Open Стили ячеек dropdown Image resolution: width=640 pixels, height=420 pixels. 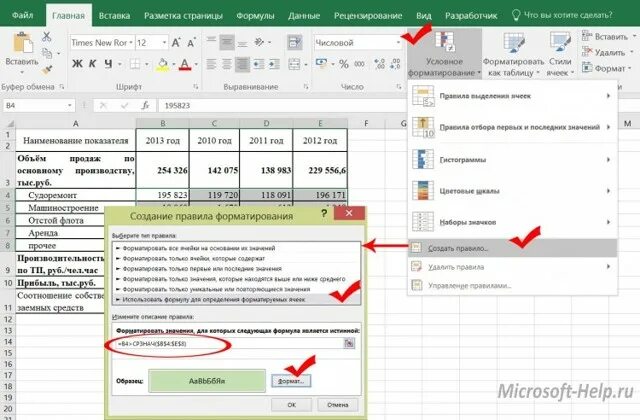click(560, 55)
